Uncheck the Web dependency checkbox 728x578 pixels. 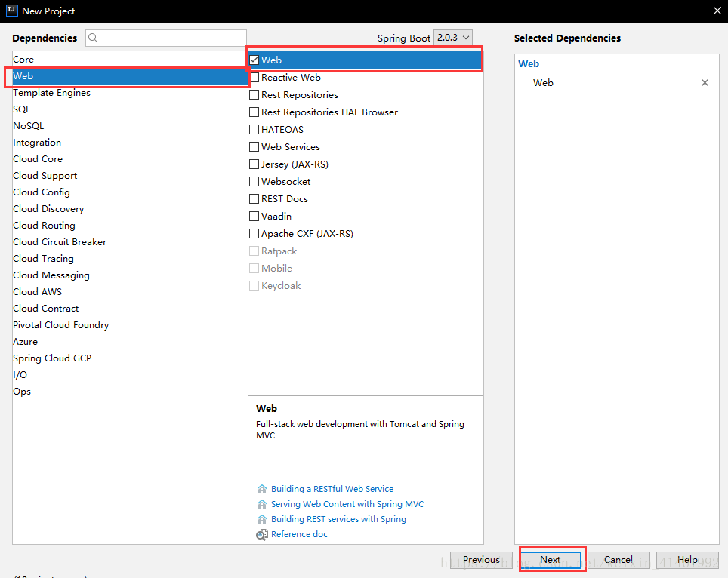pyautogui.click(x=254, y=60)
